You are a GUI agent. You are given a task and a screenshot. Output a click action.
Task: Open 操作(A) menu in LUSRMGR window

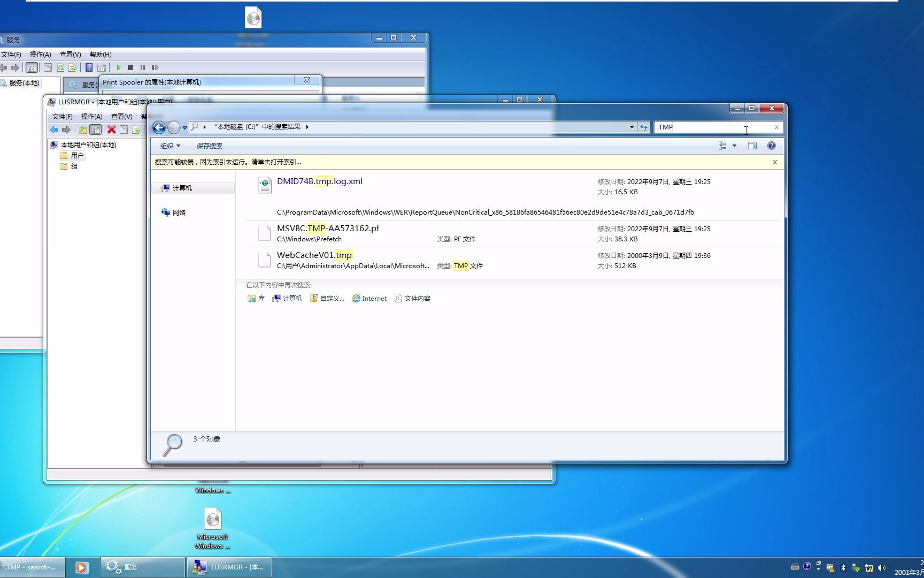tap(91, 117)
